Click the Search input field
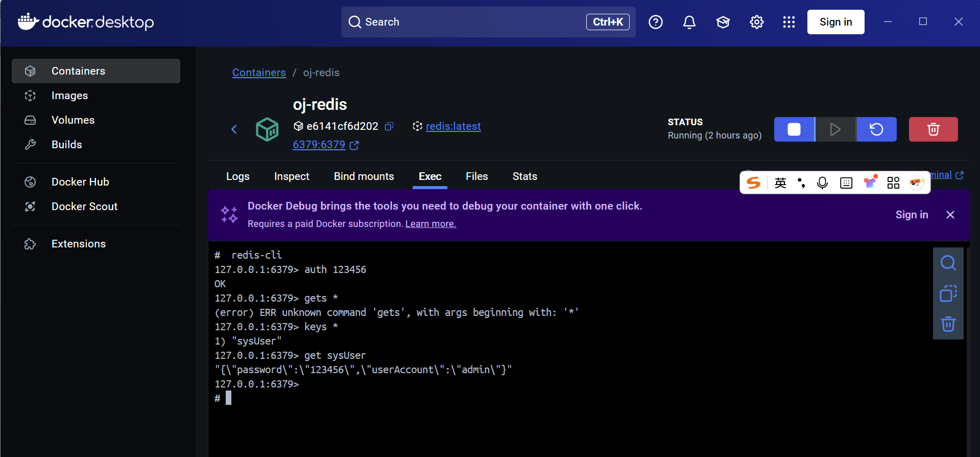This screenshot has height=457, width=980. pyautogui.click(x=488, y=22)
